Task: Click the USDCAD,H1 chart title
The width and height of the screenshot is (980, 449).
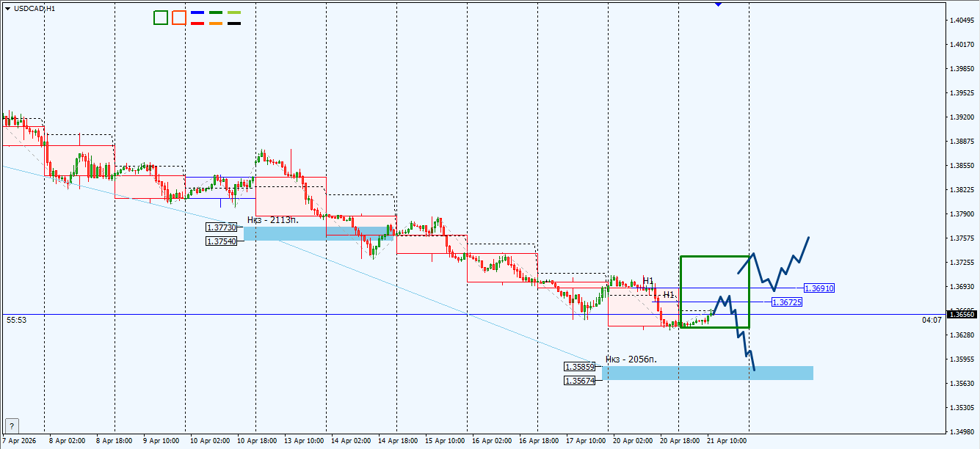Action: tap(35, 8)
